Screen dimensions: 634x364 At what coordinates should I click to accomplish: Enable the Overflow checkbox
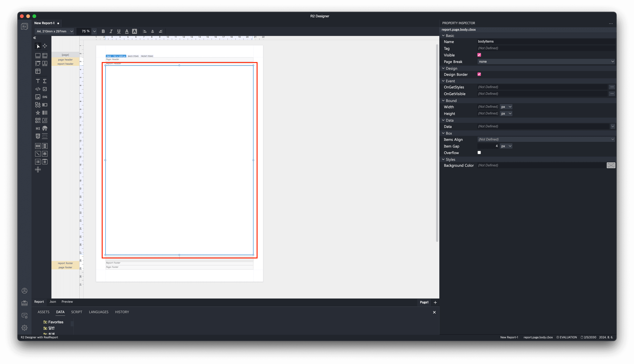pos(479,153)
